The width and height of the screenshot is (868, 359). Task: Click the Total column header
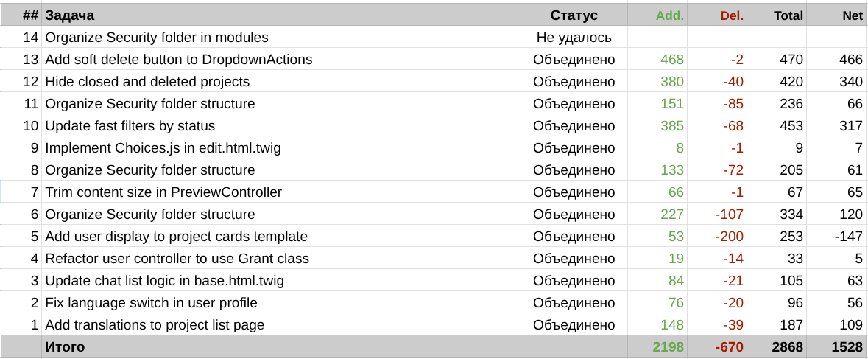coord(788,15)
